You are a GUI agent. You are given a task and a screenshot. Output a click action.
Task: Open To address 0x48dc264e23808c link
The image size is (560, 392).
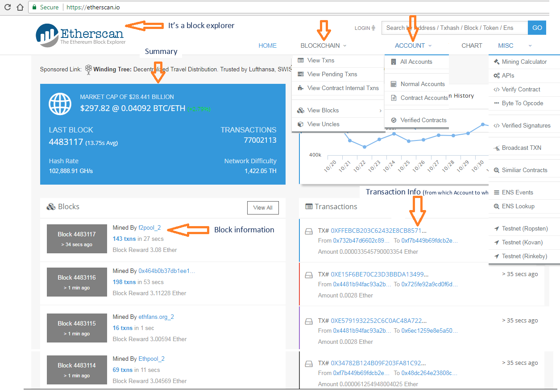point(430,373)
